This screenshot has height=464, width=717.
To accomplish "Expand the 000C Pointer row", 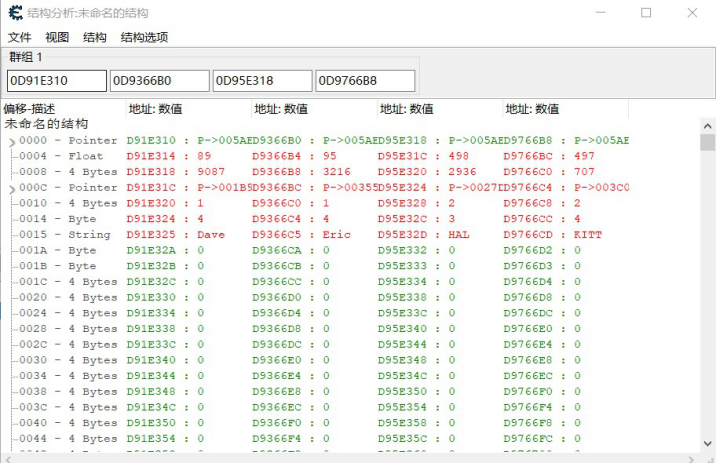I will point(12,189).
